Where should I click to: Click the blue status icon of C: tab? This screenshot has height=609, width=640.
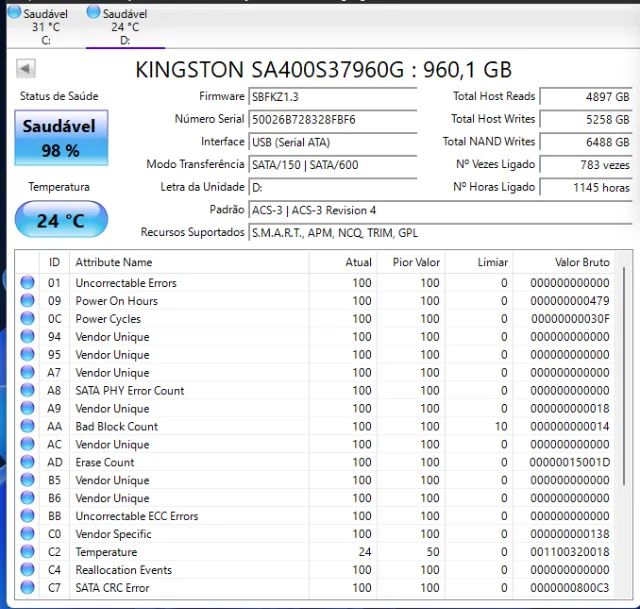coord(15,12)
